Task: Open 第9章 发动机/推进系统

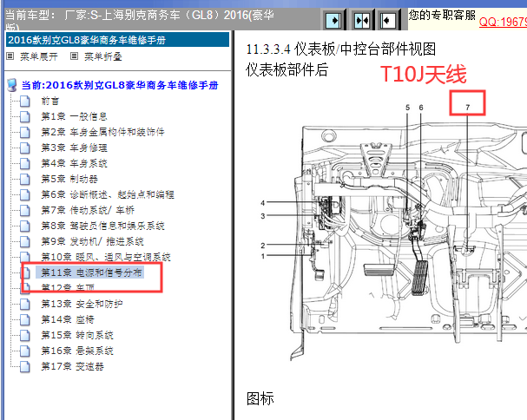Action: coord(92,241)
